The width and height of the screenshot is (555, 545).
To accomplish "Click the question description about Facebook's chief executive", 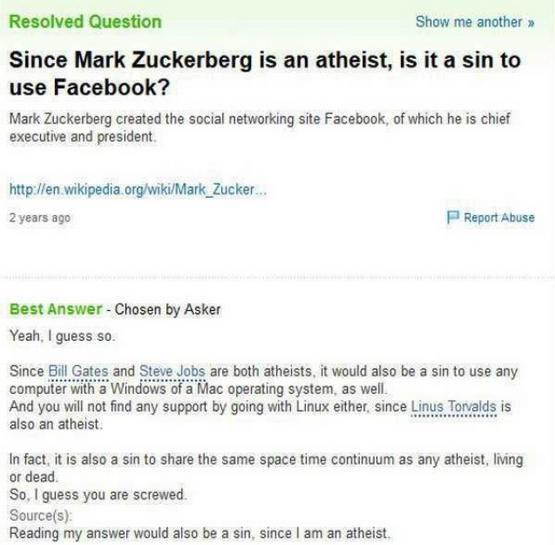I will [x=260, y=127].
